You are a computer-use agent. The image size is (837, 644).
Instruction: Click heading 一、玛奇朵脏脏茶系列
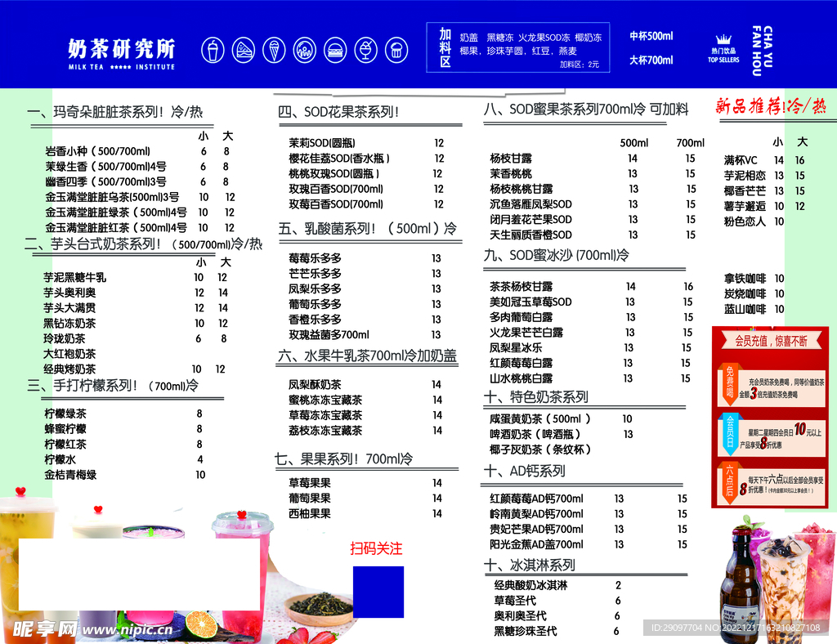coord(114,112)
